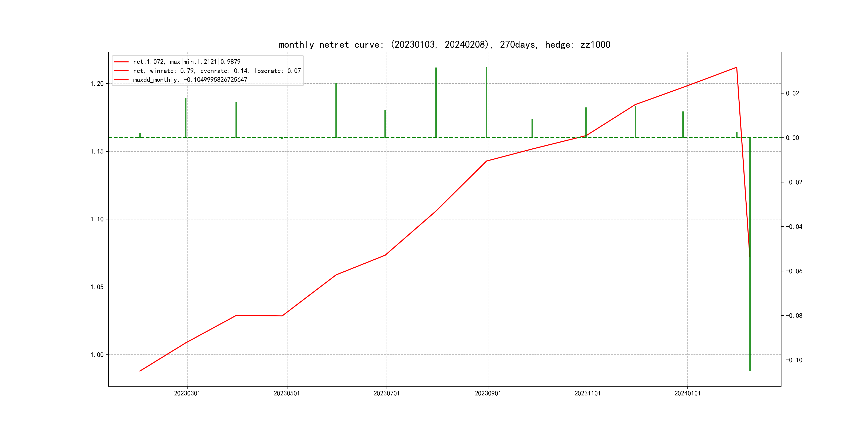This screenshot has width=868, height=434.
Task: Click the -0.10 right axis tick label
Action: (794, 360)
